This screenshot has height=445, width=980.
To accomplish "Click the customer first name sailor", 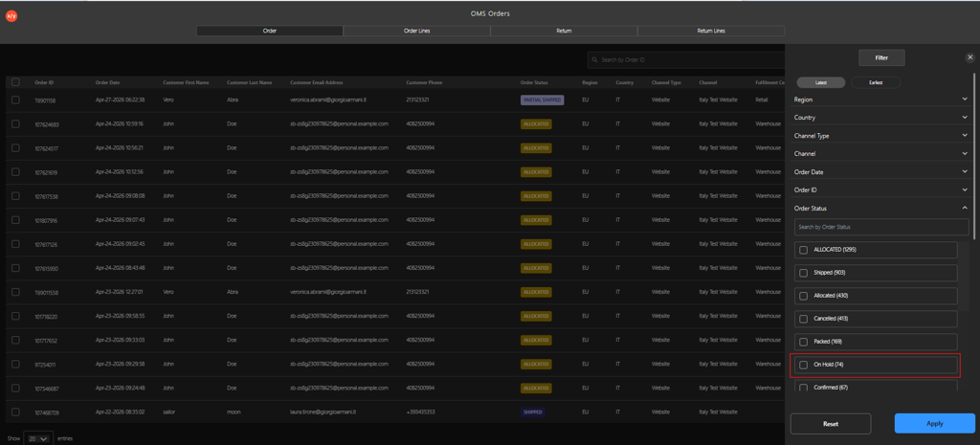I will coord(169,412).
